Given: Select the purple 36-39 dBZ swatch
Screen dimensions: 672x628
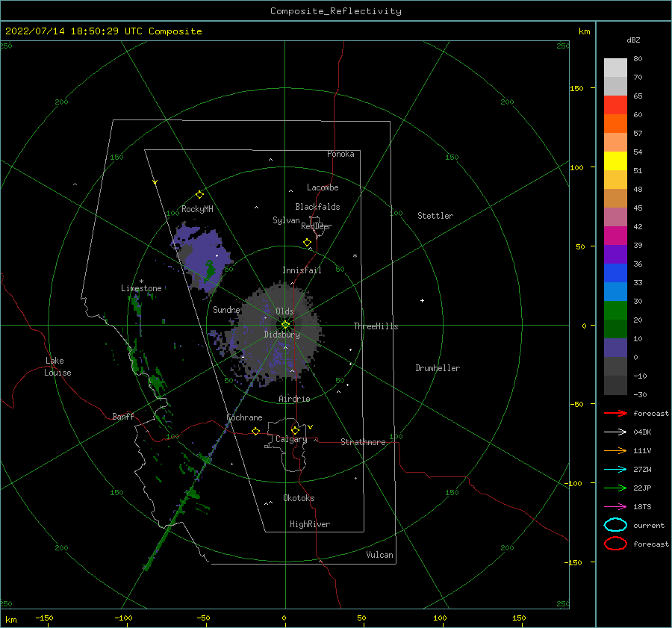Looking at the screenshot, I should pyautogui.click(x=615, y=255).
